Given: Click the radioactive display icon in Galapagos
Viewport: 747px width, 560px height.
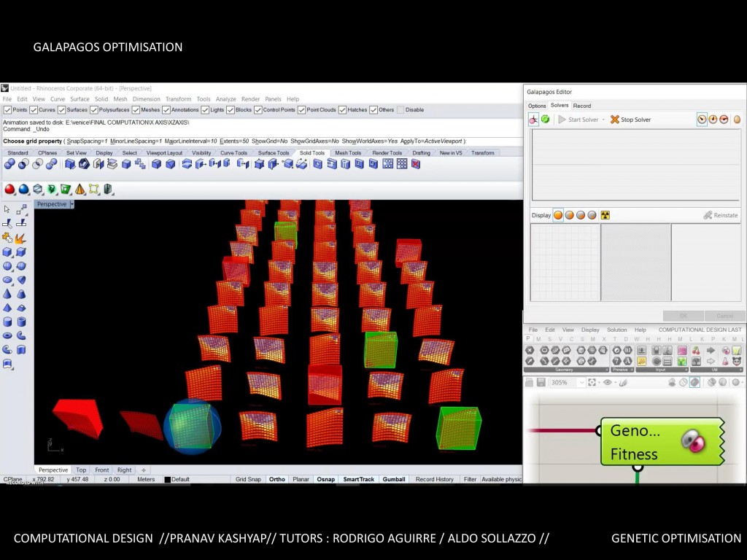Looking at the screenshot, I should (605, 215).
